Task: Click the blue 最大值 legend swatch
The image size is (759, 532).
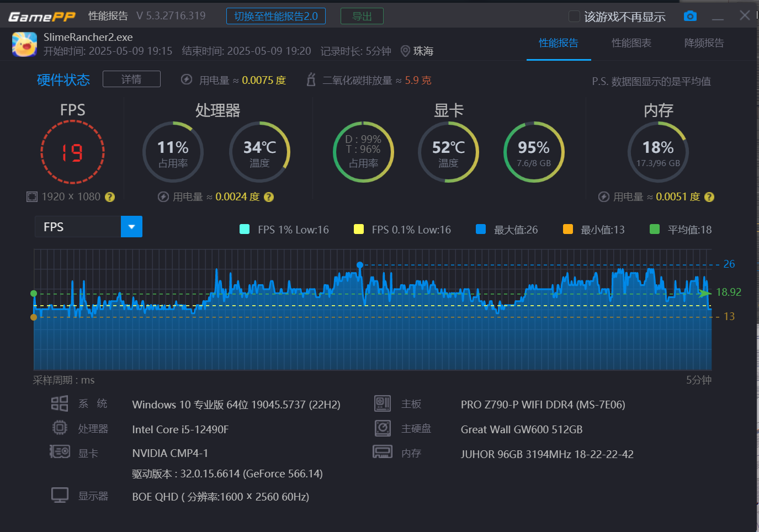Action: coord(481,229)
